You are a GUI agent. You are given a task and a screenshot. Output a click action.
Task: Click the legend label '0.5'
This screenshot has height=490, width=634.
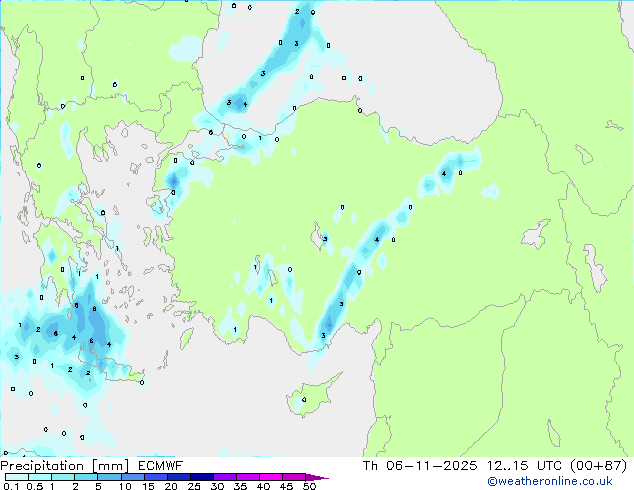tap(35, 486)
